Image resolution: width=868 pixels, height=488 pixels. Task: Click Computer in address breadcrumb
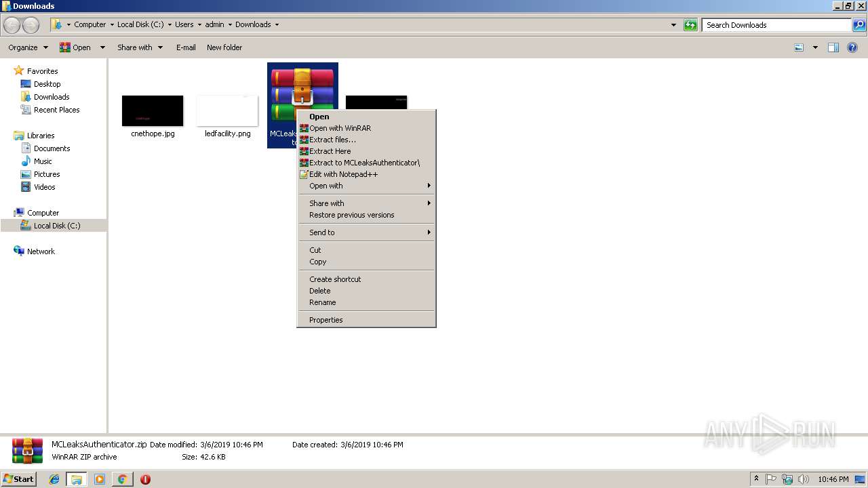pos(90,24)
